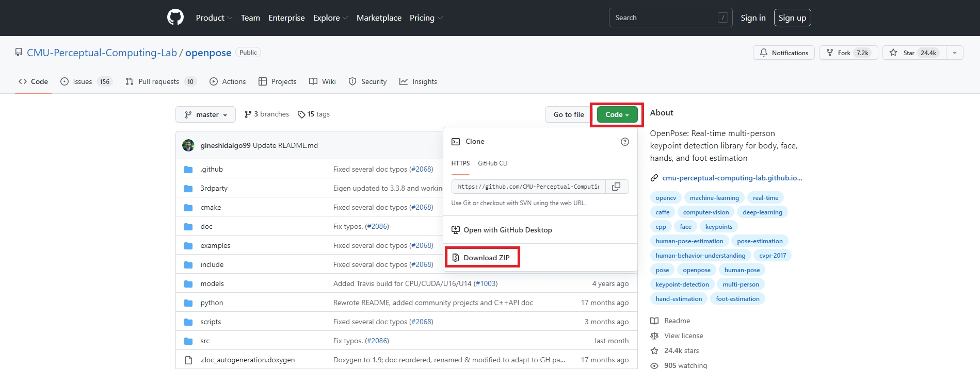Click the GitHub logo in header
The width and height of the screenshot is (980, 369).
(x=175, y=18)
